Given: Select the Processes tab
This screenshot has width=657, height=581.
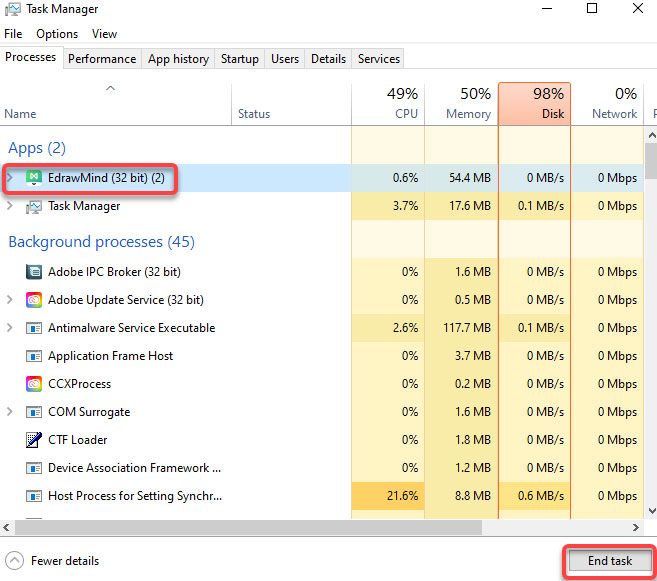Looking at the screenshot, I should click(x=31, y=57).
